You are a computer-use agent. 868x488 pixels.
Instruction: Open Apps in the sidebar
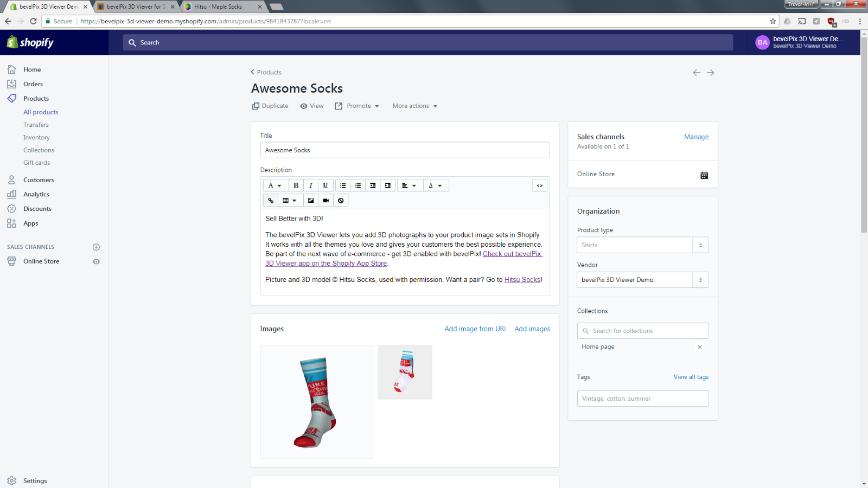pos(31,223)
